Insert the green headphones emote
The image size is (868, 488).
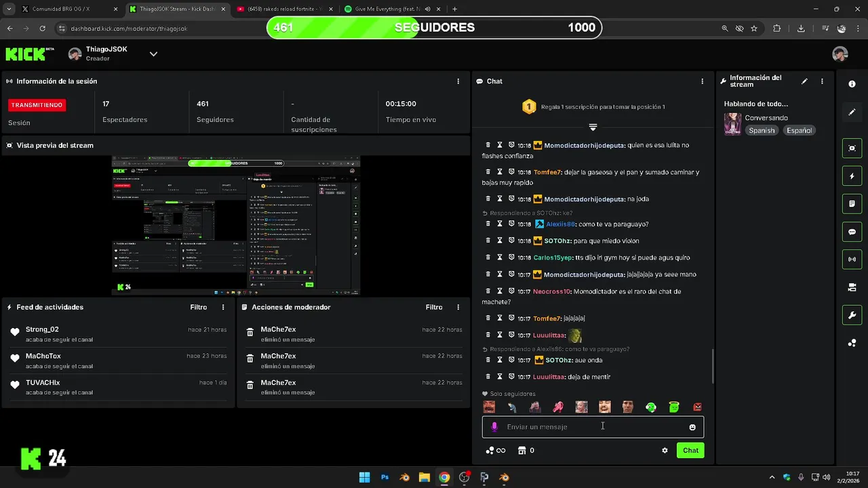(651, 407)
